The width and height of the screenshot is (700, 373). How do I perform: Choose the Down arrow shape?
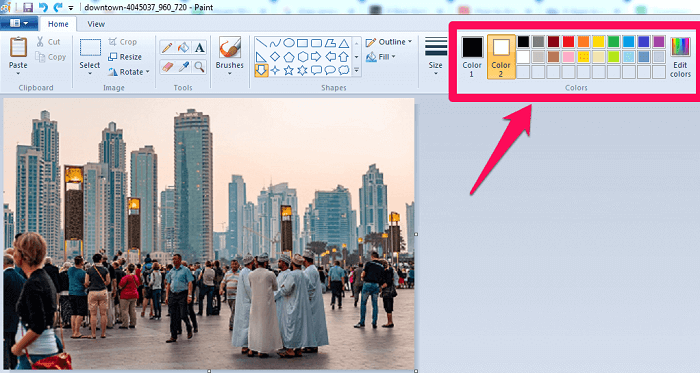coord(262,70)
